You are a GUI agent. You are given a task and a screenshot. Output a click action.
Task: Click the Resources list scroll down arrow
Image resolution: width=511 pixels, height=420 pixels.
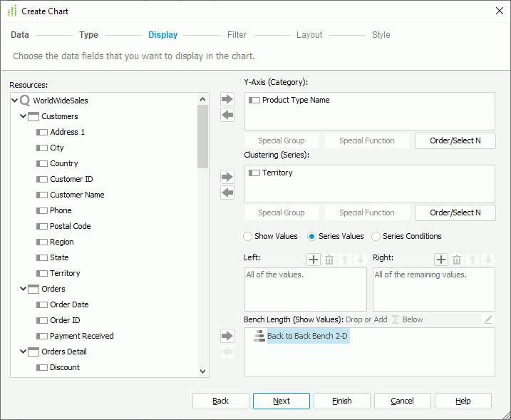202,371
